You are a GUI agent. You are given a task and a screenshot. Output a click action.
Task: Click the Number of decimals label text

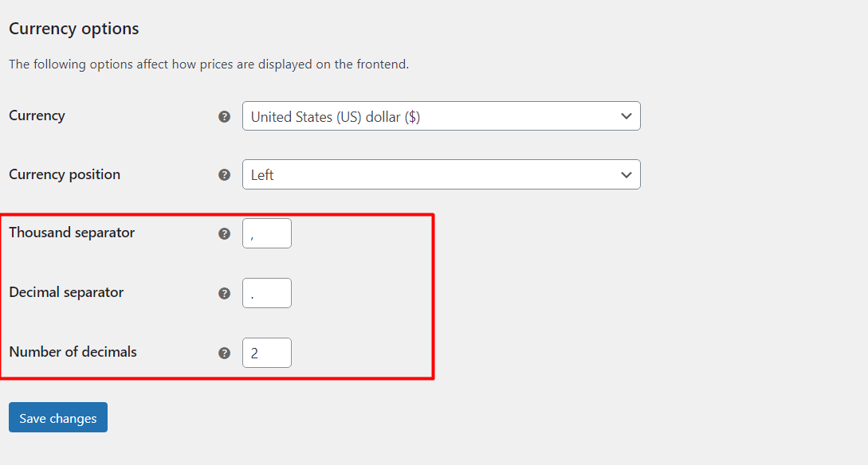(x=73, y=352)
